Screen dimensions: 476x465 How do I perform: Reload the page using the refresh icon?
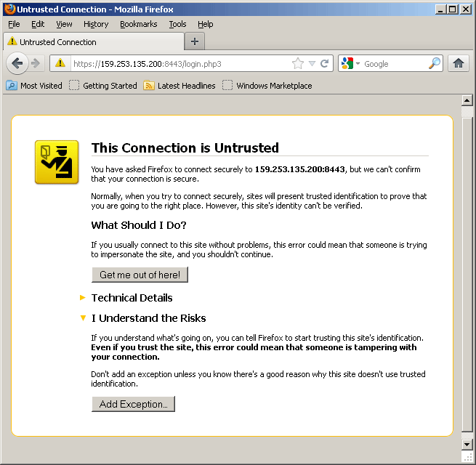[325, 64]
